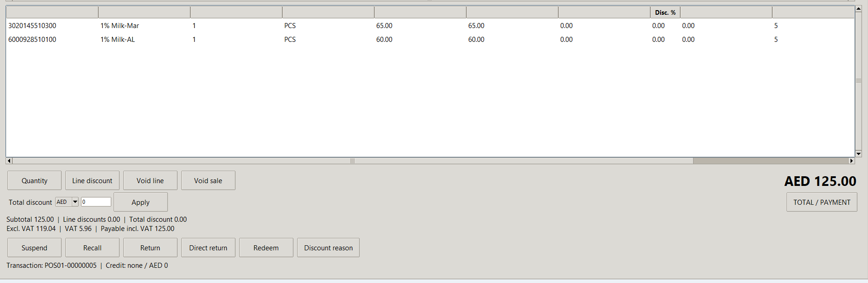868x283 pixels.
Task: Click the 1% Milk-AL item name
Action: click(118, 40)
